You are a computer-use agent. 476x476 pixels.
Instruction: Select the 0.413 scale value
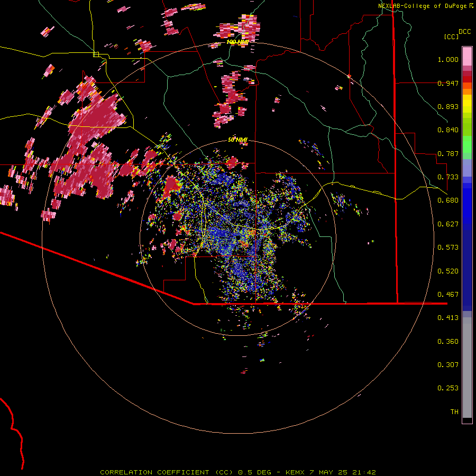(x=448, y=318)
